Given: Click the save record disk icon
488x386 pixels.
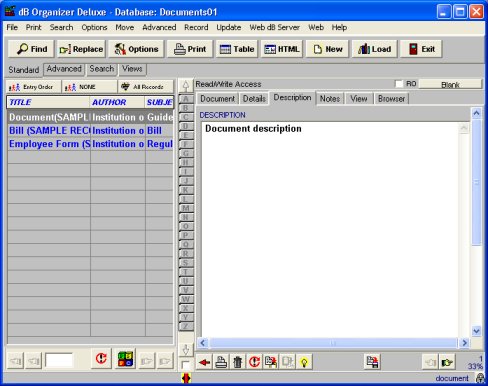Looking at the screenshot, I should (x=372, y=362).
